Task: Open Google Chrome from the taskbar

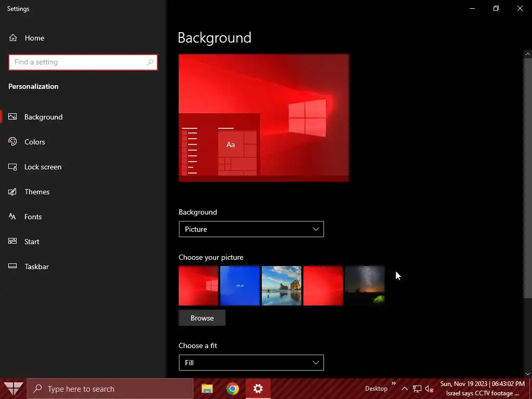Action: tap(232, 389)
